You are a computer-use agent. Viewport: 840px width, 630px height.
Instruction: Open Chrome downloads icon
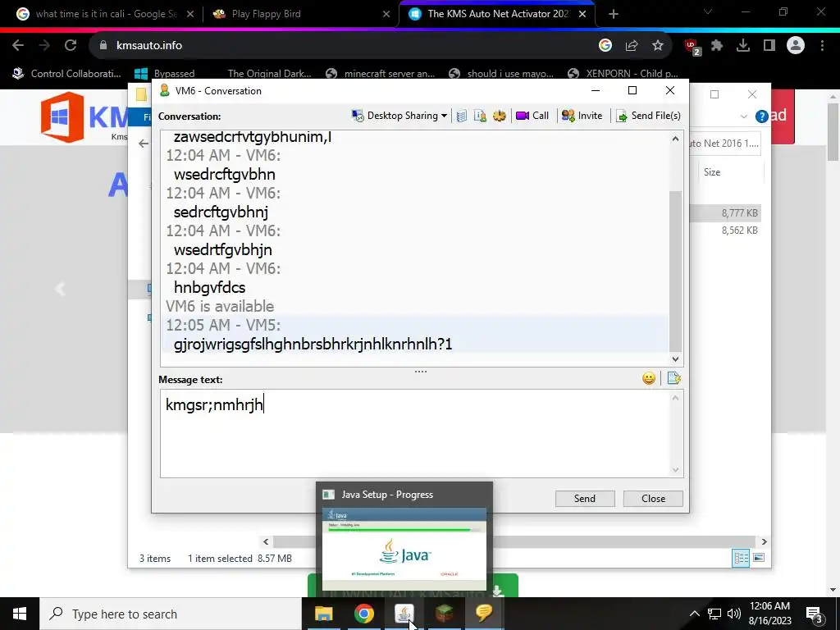[743, 46]
